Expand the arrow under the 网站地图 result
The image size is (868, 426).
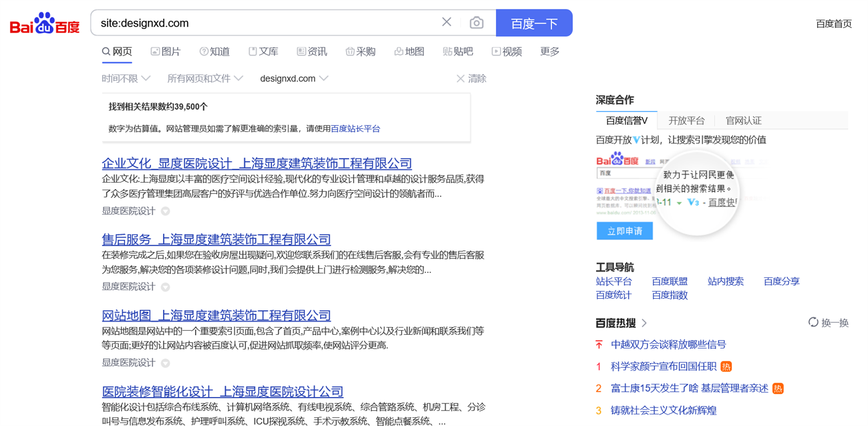point(165,364)
